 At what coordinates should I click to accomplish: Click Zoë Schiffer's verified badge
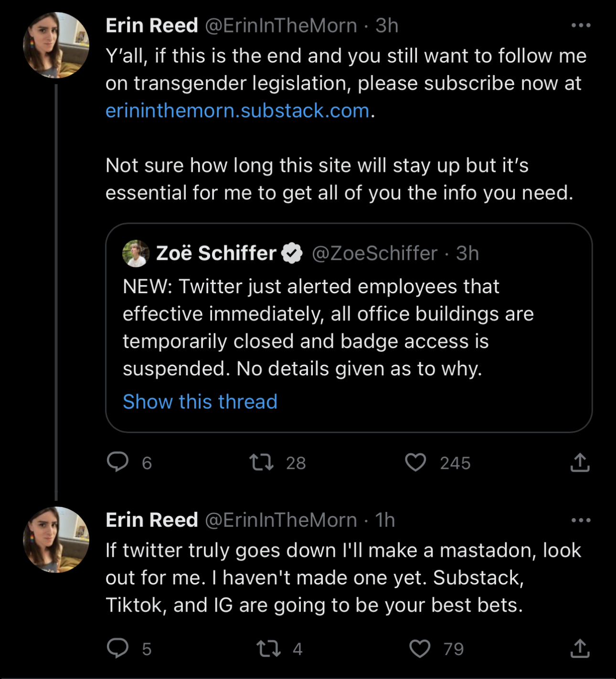click(x=292, y=253)
